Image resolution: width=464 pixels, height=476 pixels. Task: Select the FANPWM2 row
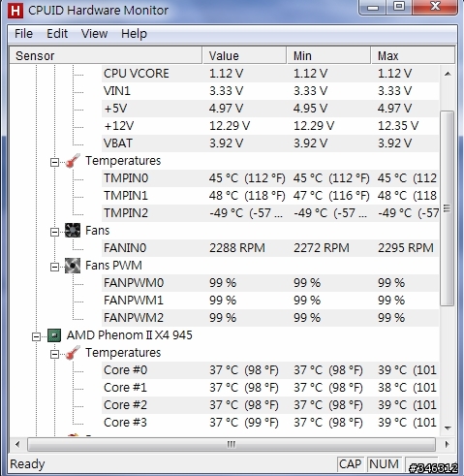(270, 318)
